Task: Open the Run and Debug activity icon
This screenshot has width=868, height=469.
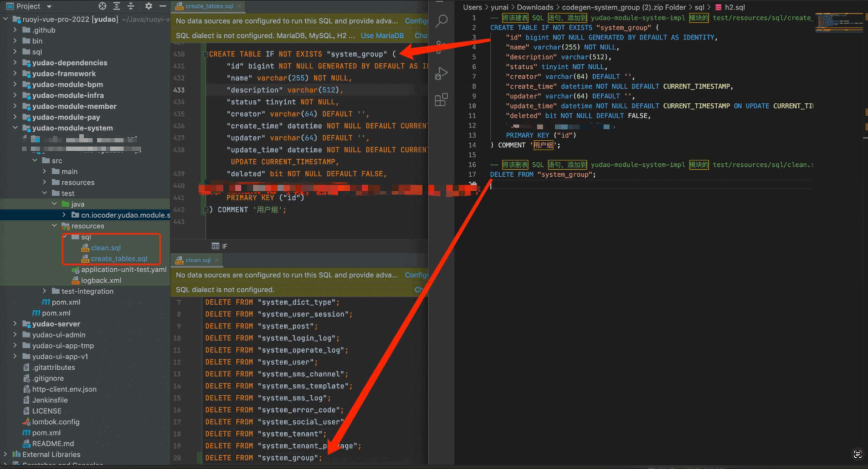Action: coord(441,73)
